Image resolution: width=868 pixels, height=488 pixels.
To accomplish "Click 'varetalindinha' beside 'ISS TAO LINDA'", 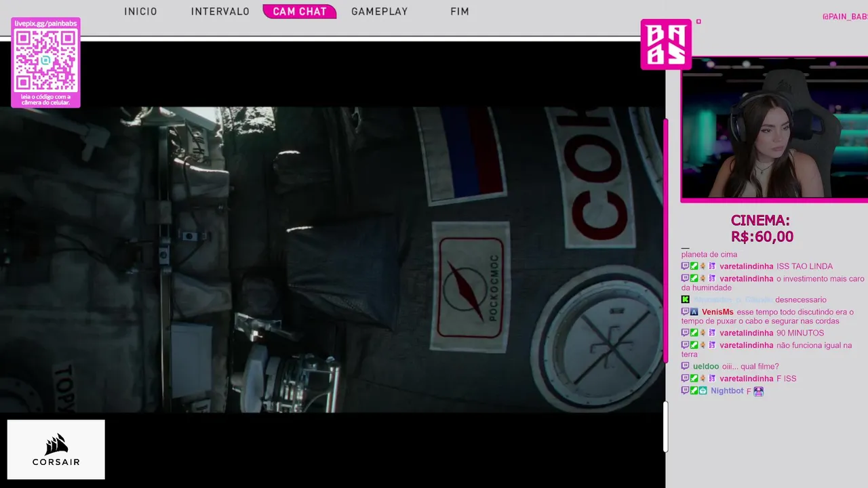I will click(747, 266).
